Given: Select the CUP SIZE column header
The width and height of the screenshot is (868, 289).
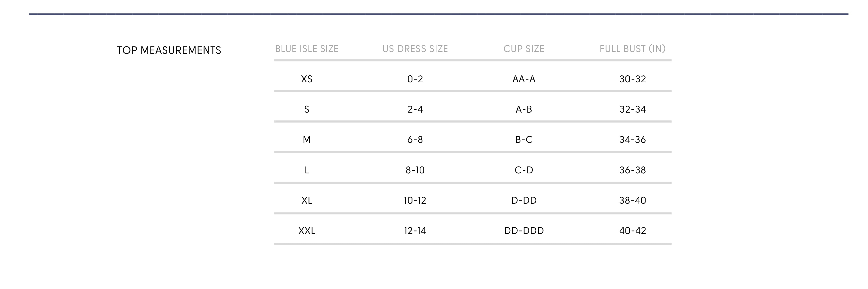Looking at the screenshot, I should pyautogui.click(x=524, y=49).
